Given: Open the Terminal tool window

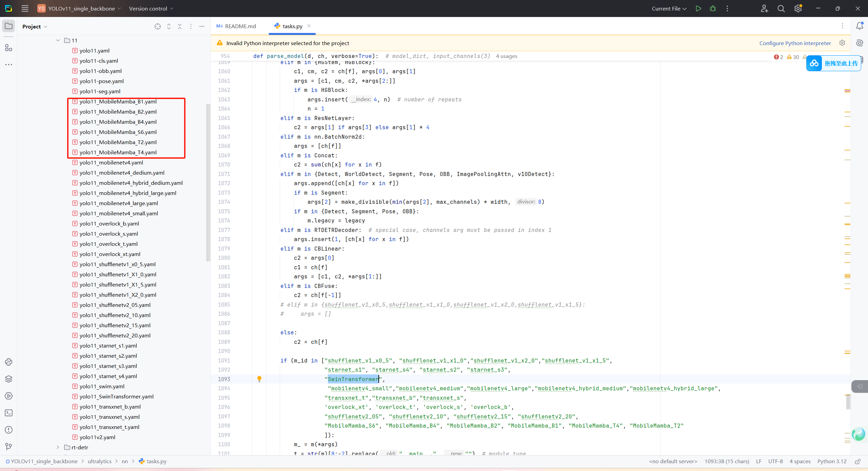Looking at the screenshot, I should coord(9,413).
